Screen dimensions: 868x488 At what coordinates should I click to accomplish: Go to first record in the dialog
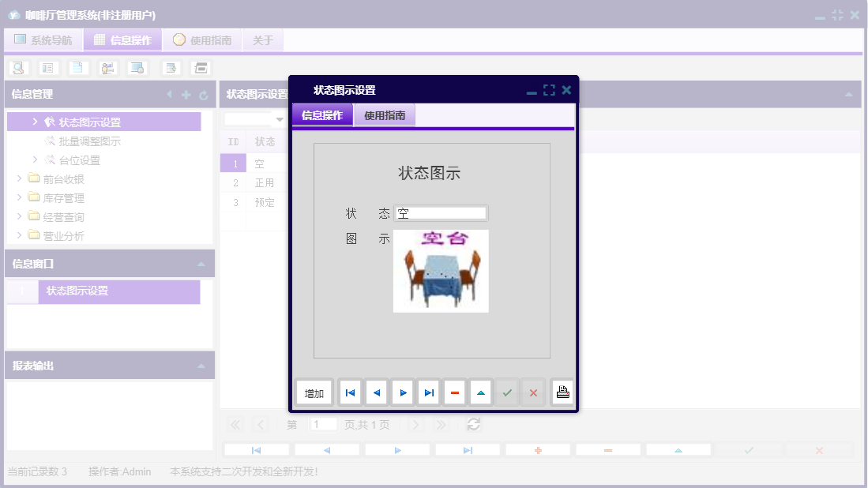click(x=350, y=392)
